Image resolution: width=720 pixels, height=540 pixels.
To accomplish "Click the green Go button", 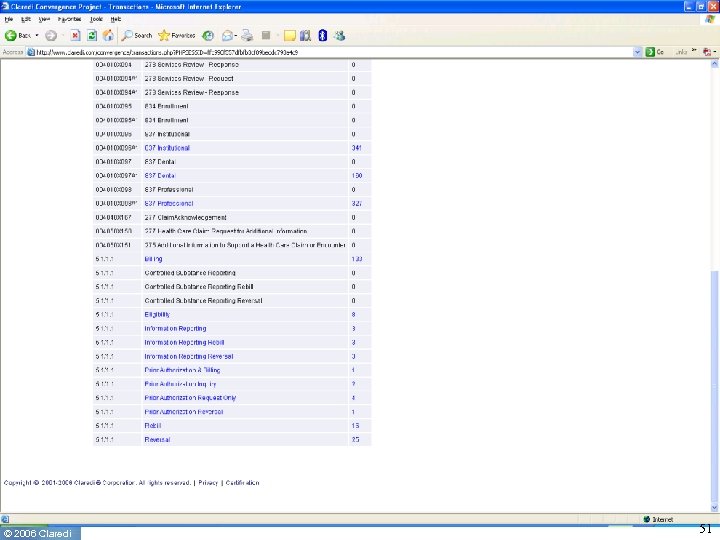I will (x=655, y=52).
